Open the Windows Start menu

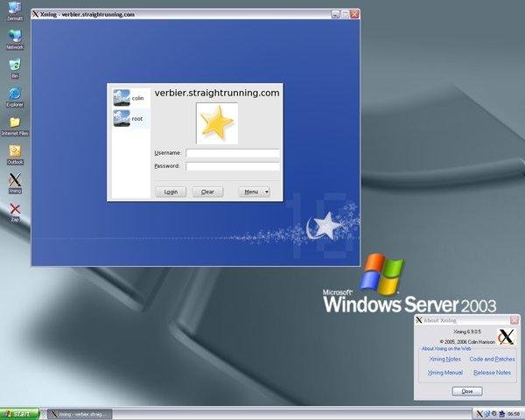coord(20,414)
